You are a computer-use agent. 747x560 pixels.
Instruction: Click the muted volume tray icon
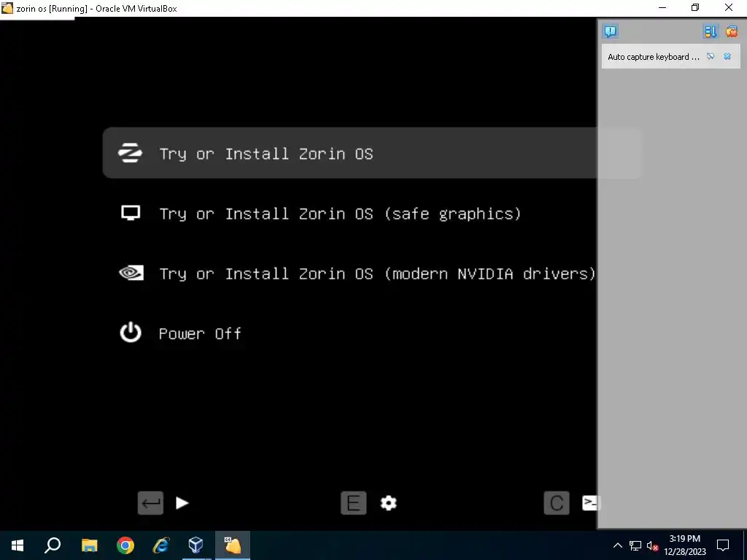pos(652,545)
